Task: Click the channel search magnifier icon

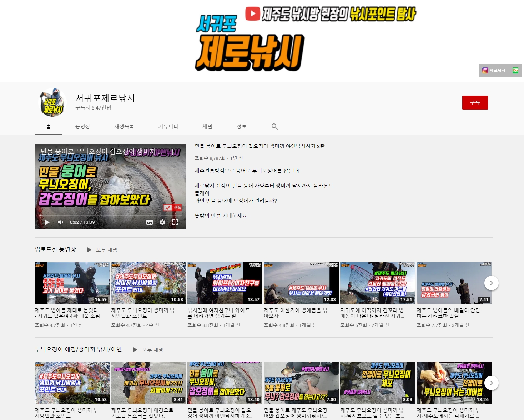Action: pos(274,126)
